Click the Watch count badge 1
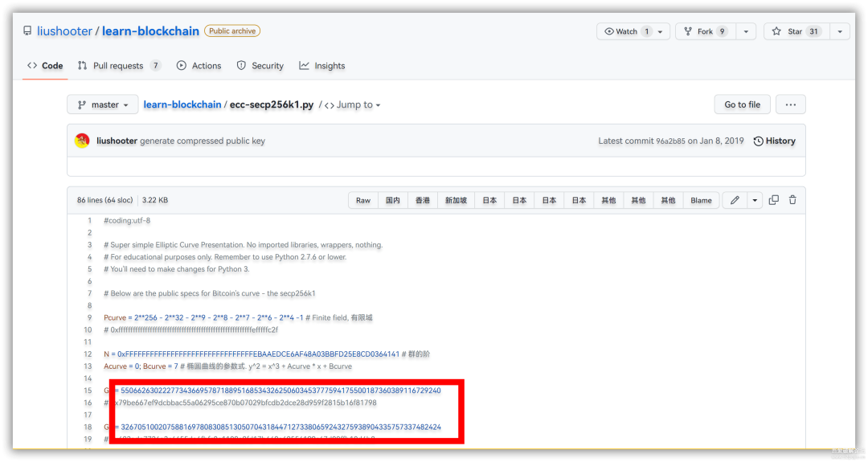Viewport: 868px width, 462px height. click(x=646, y=31)
